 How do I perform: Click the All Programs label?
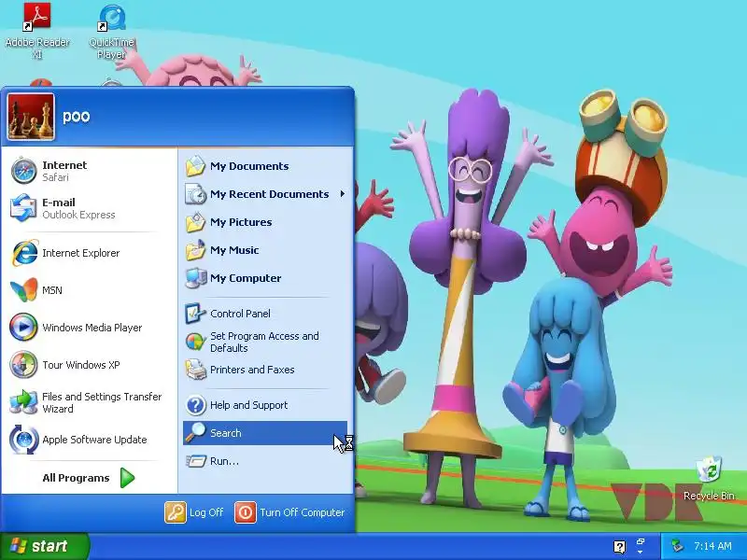pos(76,478)
